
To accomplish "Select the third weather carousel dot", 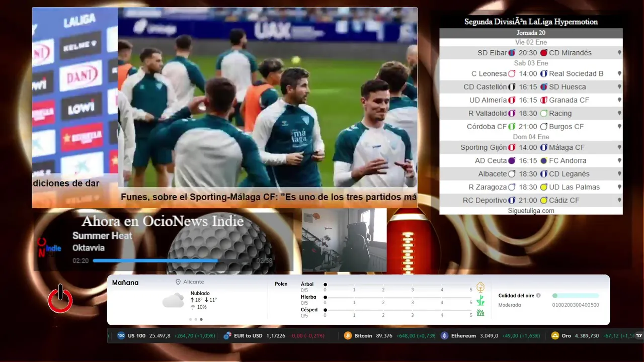I will pyautogui.click(x=201, y=319).
